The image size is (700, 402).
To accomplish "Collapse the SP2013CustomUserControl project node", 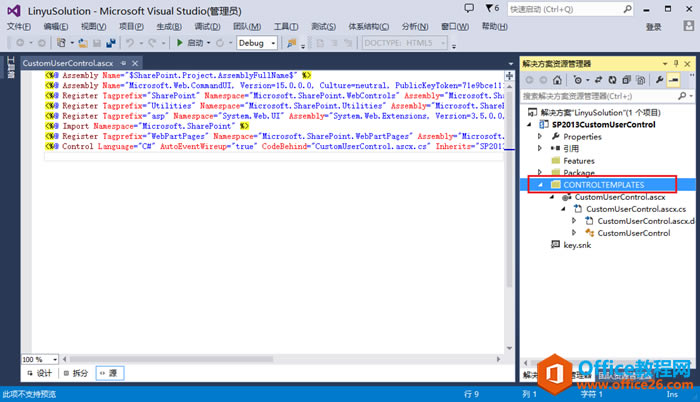I will pos(529,125).
